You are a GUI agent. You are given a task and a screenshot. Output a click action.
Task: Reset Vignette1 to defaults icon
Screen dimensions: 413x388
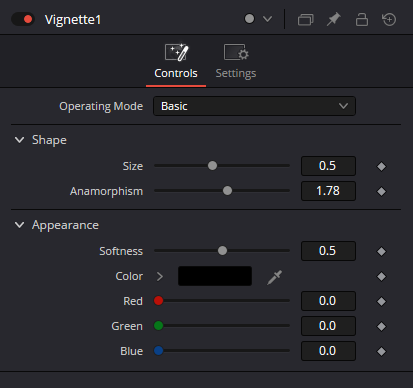click(389, 19)
